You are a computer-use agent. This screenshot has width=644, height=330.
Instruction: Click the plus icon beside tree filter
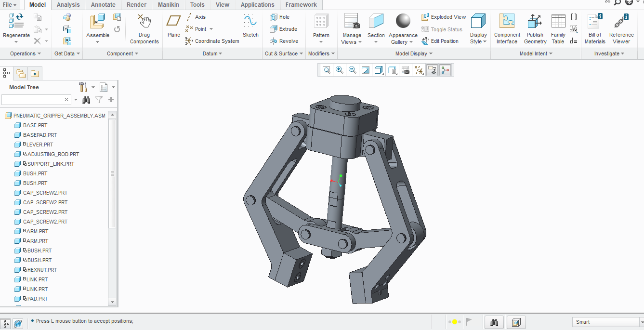111,100
